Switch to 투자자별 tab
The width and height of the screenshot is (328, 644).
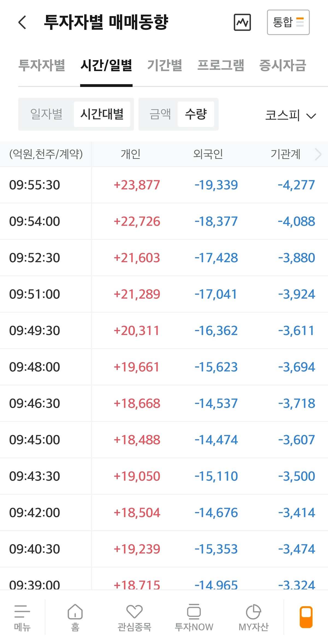pyautogui.click(x=42, y=66)
